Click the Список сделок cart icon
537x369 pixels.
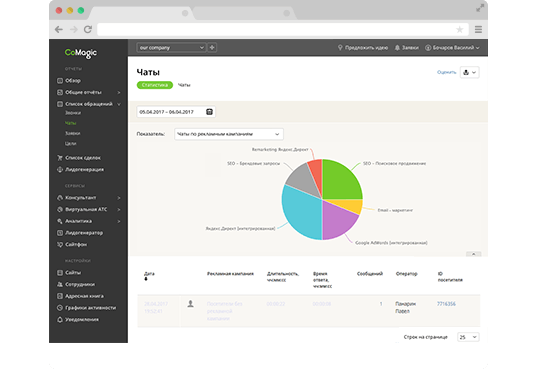(60, 158)
